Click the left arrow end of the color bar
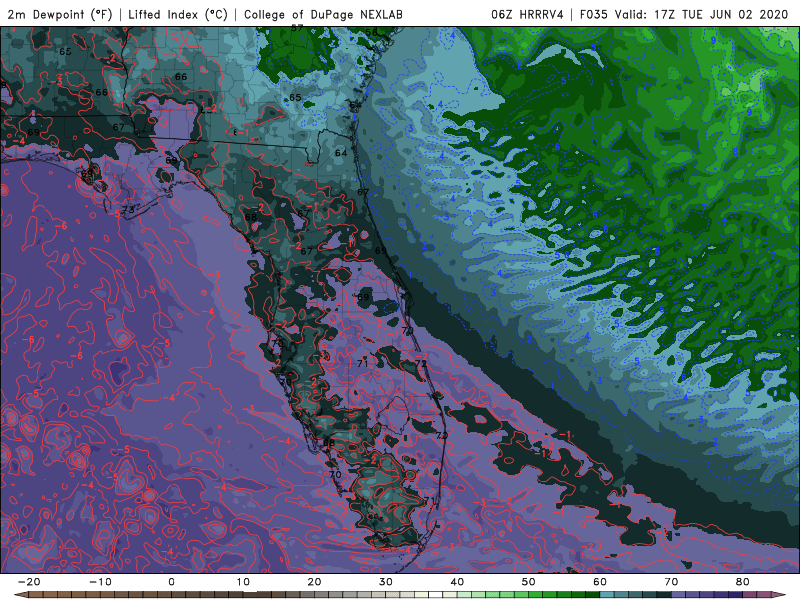The image size is (800, 600). click(x=20, y=595)
